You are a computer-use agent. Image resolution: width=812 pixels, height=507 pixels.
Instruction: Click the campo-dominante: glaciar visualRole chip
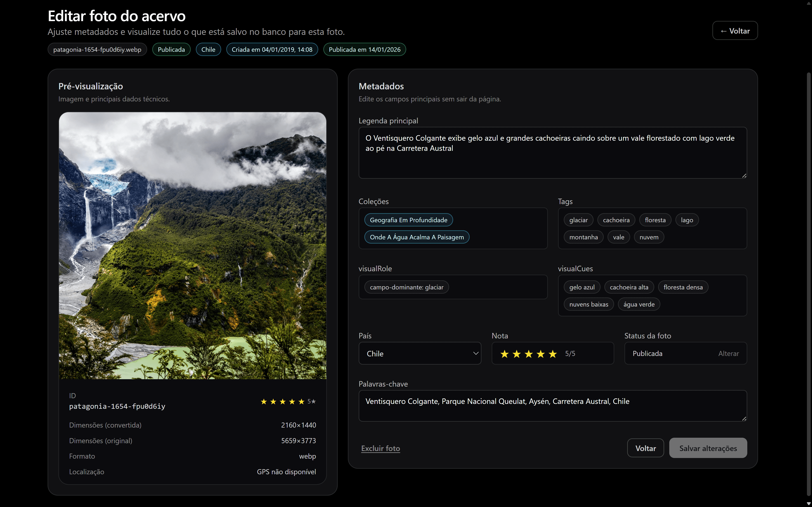coord(406,287)
